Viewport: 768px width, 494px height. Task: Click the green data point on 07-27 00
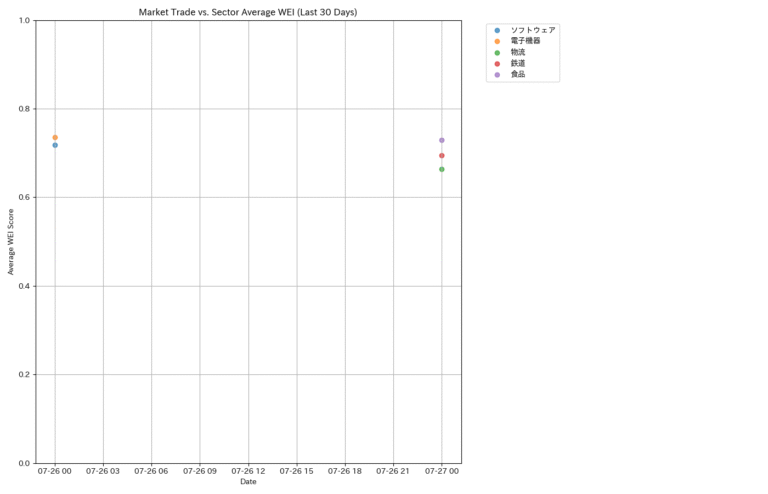(x=442, y=169)
